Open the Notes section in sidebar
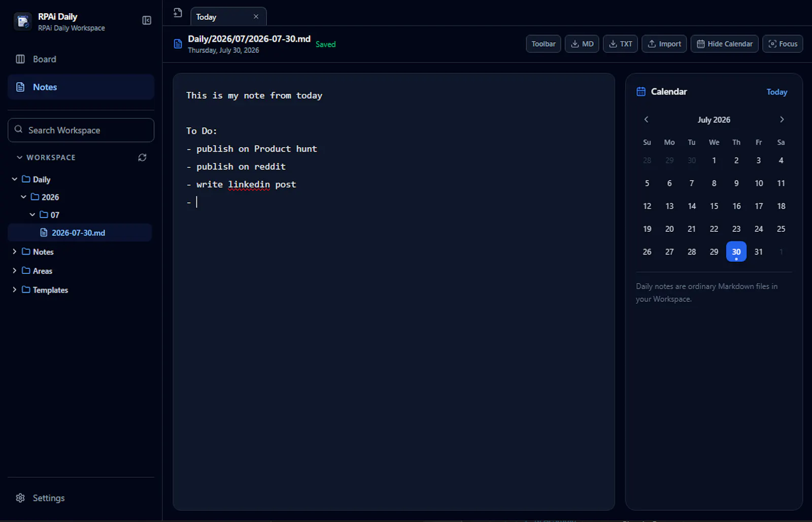This screenshot has height=522, width=812. point(81,87)
